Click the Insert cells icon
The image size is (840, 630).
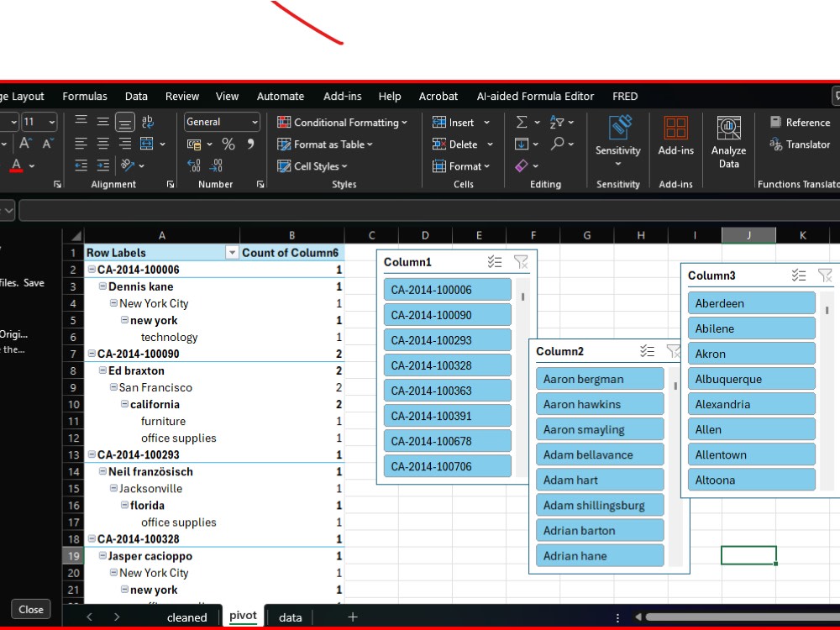click(x=439, y=122)
